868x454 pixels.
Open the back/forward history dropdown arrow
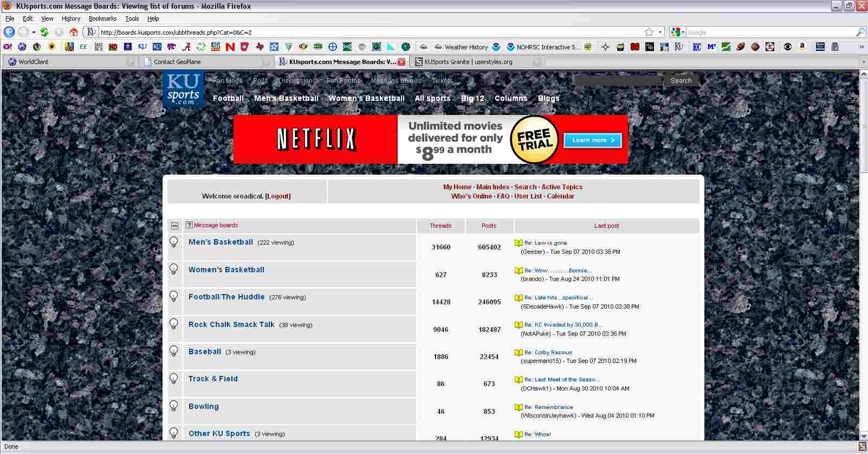pyautogui.click(x=34, y=32)
